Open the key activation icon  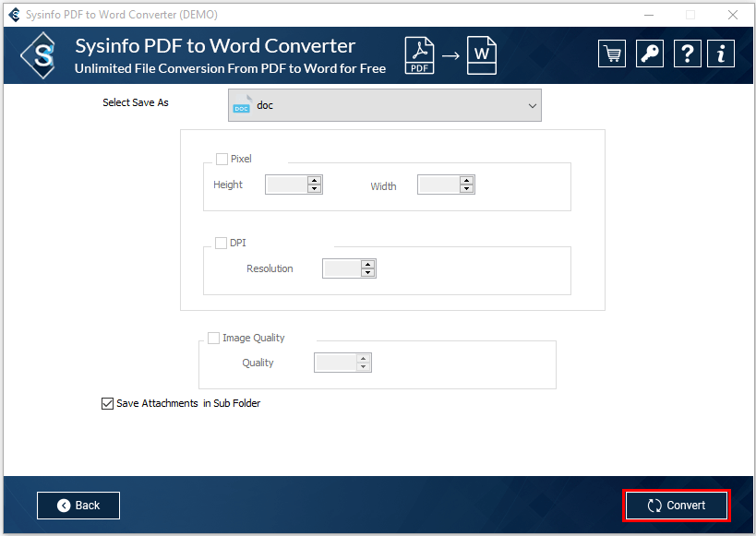(650, 54)
